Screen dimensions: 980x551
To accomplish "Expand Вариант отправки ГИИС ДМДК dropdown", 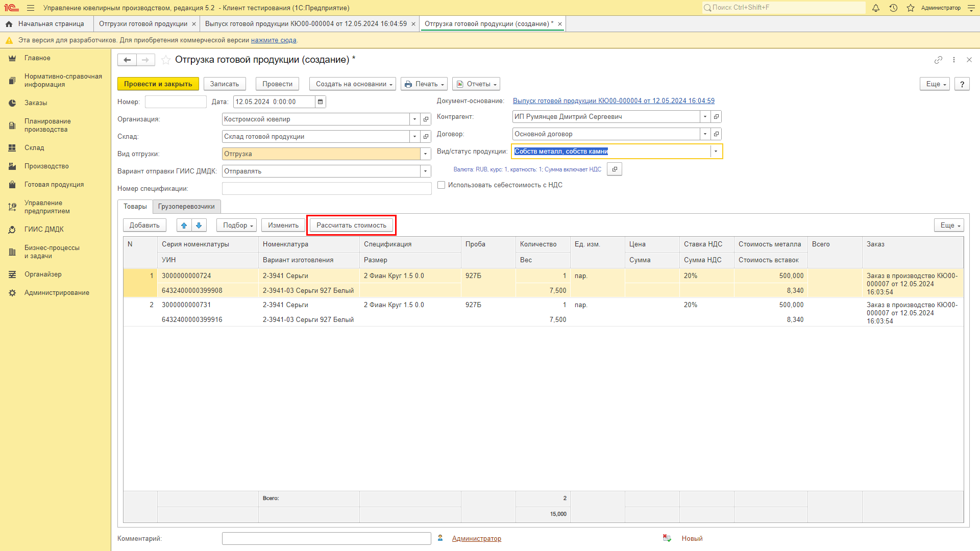I will [x=425, y=171].
